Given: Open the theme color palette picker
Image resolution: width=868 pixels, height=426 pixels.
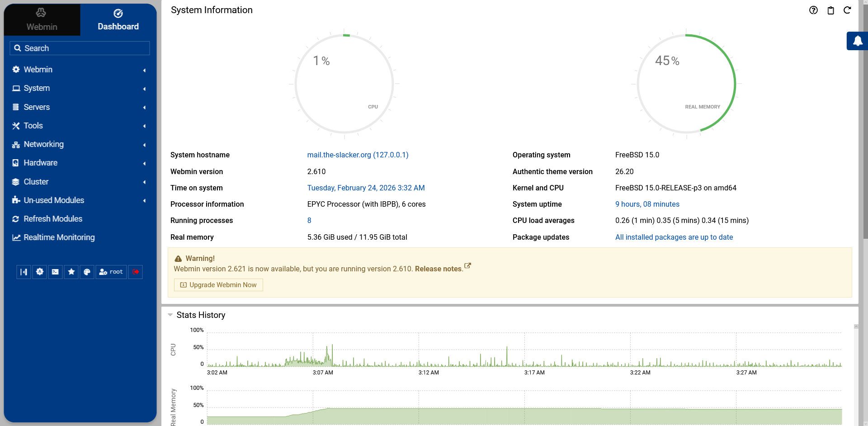Looking at the screenshot, I should [87, 272].
